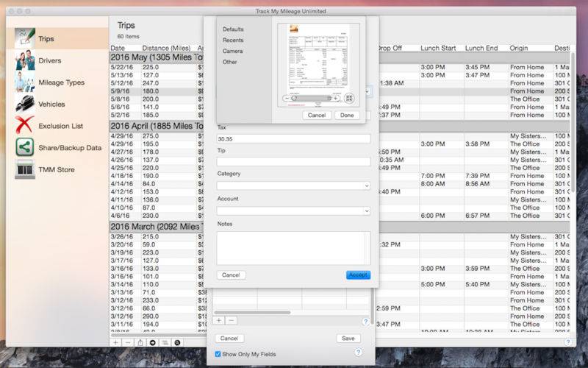Select Camera in the image source list
This screenshot has width=588, height=368.
click(232, 51)
